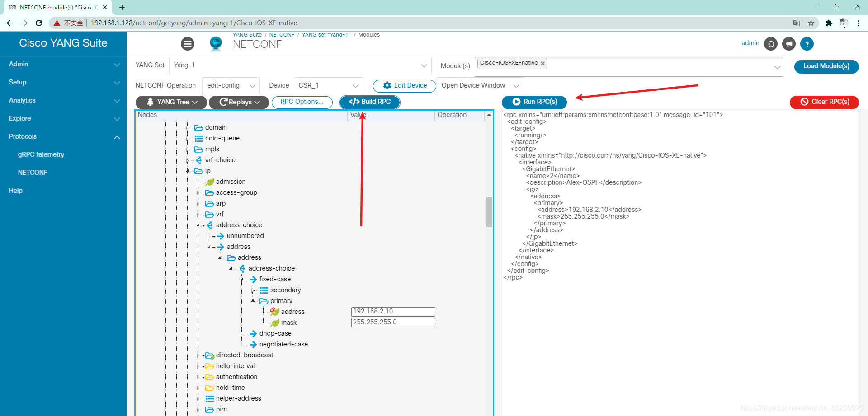Collapse the Protocols sidebar menu
This screenshot has width=868, height=416.
(x=63, y=137)
